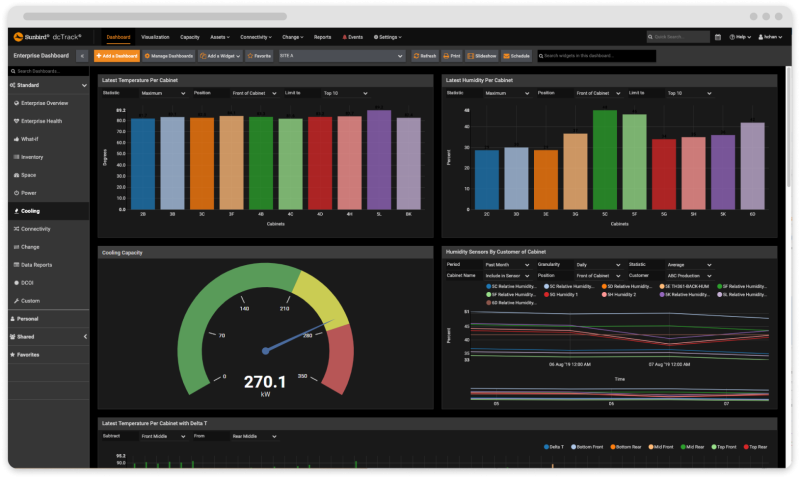
Task: Click the Refresh toolbar button
Action: [x=424, y=56]
